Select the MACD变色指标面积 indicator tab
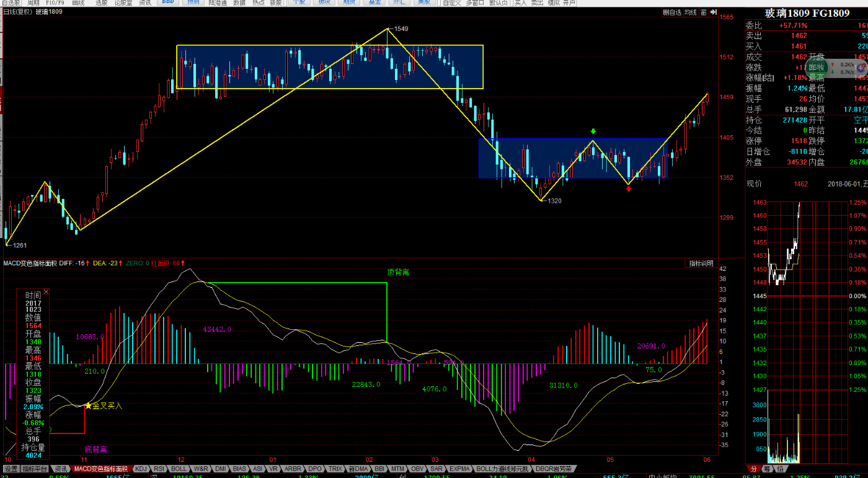 100,469
